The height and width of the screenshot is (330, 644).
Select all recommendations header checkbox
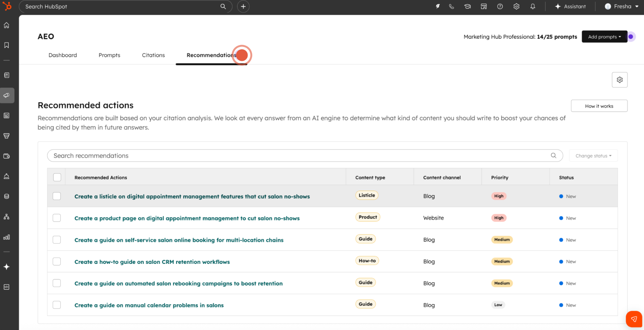point(57,177)
